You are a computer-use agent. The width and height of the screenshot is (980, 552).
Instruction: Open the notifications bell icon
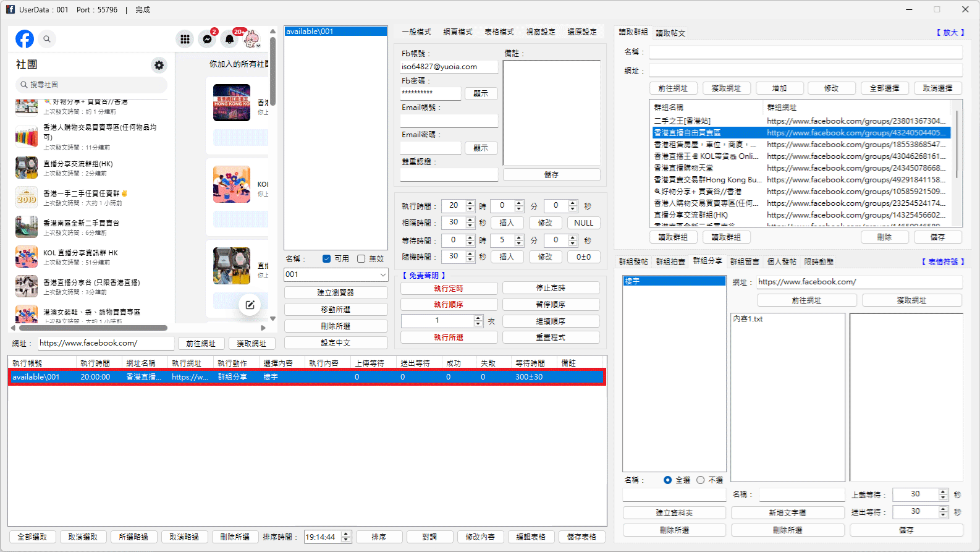229,39
